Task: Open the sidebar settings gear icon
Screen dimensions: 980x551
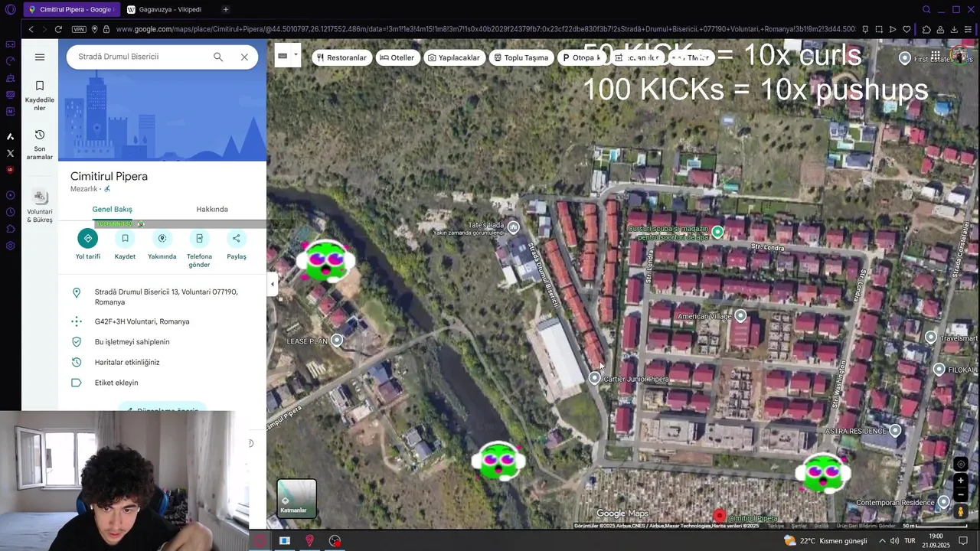Action: pos(10,246)
